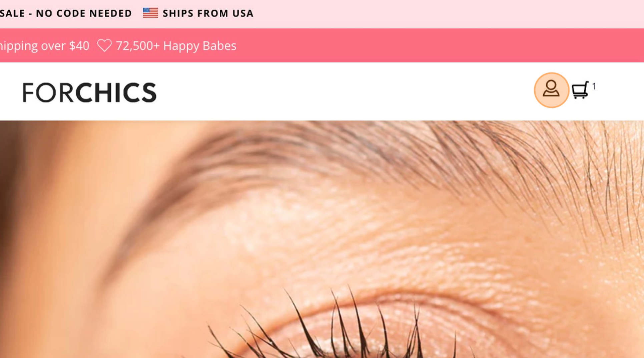Click the American flag icon
The height and width of the screenshot is (358, 644).
150,13
